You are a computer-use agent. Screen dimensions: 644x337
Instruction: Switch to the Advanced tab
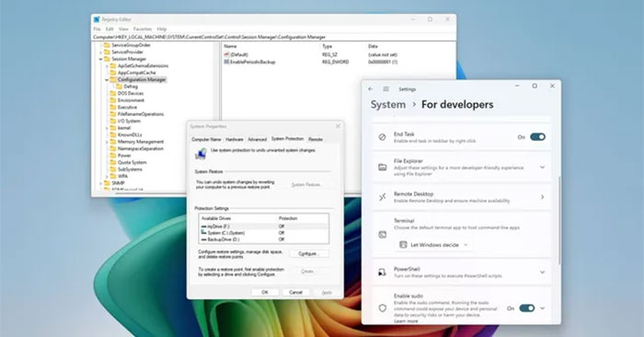[257, 139]
